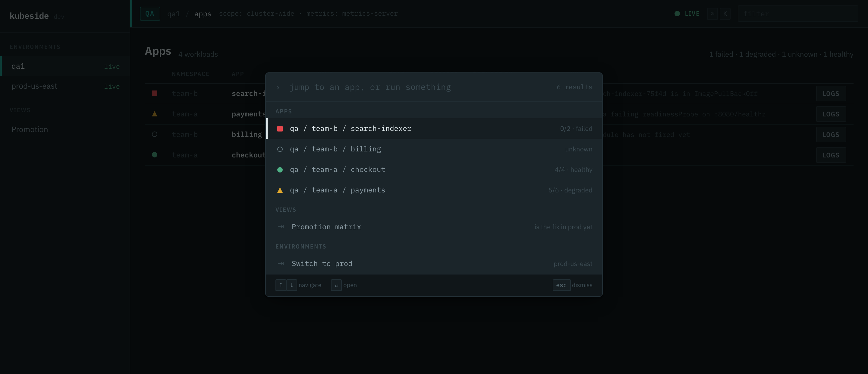Click kubeside logo text

[x=29, y=16]
